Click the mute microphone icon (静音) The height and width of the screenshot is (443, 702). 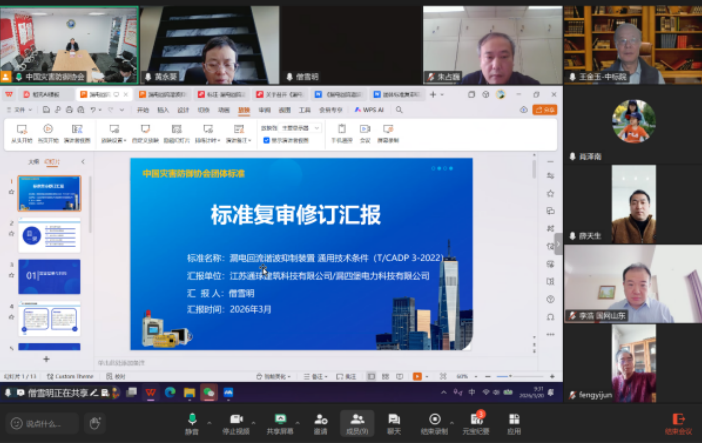click(191, 419)
